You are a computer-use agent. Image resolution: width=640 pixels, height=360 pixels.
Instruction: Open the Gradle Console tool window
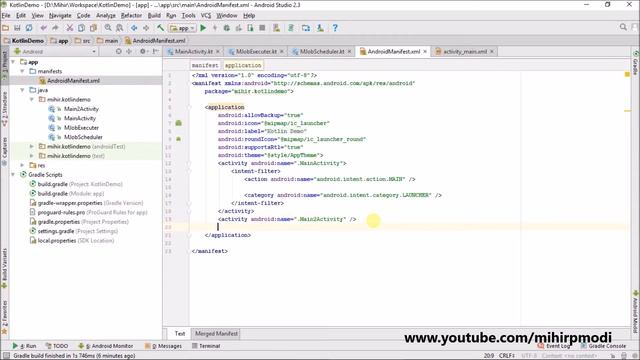coord(603,346)
